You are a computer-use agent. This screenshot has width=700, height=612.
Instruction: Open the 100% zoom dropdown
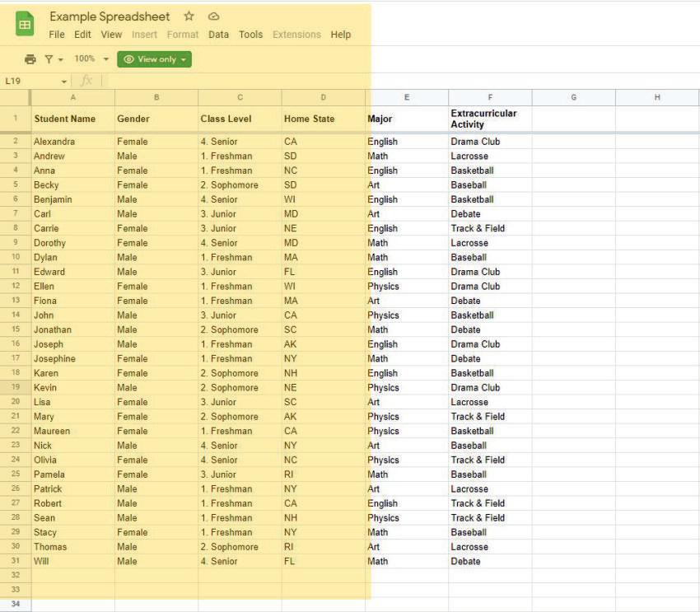[91, 59]
